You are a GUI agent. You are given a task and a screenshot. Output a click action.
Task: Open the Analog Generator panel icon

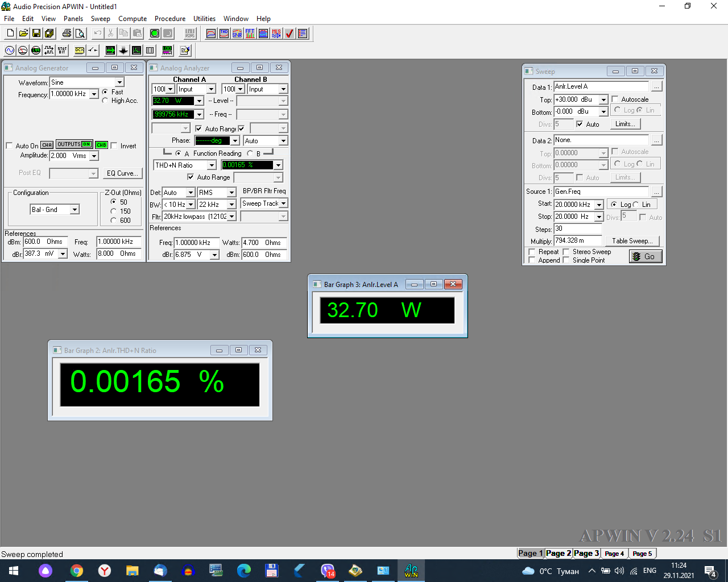point(10,51)
